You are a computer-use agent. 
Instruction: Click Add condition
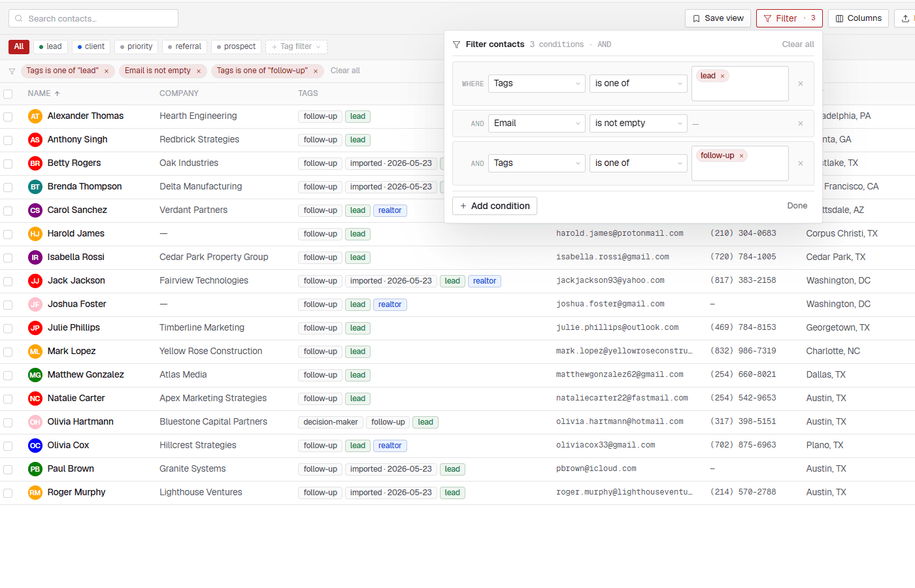click(x=495, y=206)
